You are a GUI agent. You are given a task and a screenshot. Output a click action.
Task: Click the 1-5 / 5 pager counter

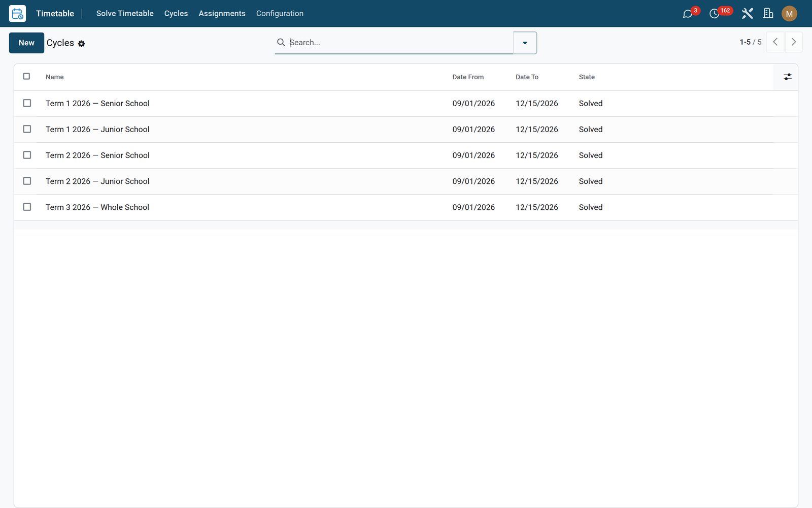click(751, 42)
